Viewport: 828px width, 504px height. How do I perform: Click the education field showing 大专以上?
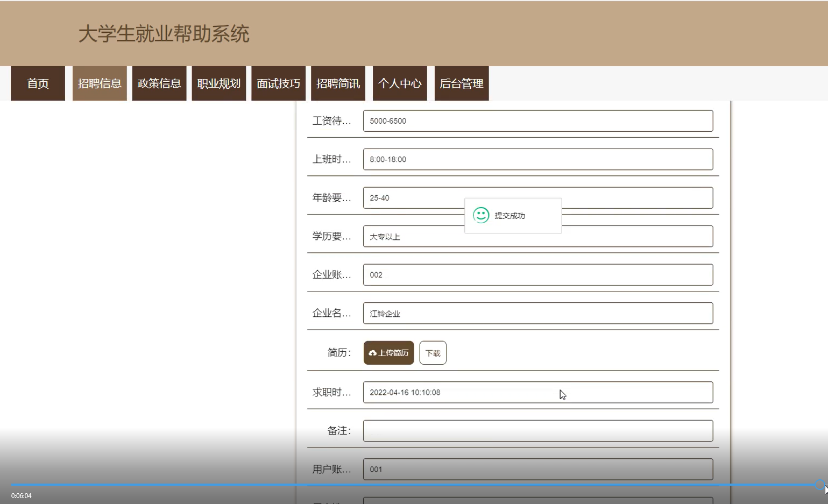pos(537,236)
